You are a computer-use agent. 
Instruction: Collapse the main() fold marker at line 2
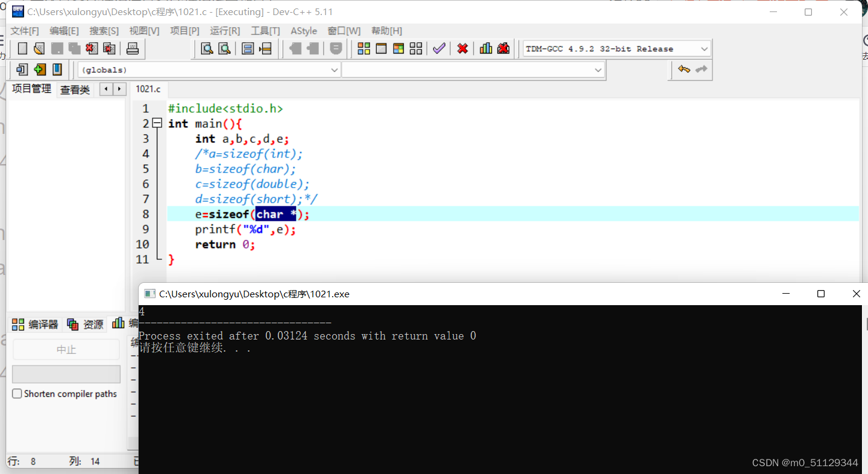(157, 123)
